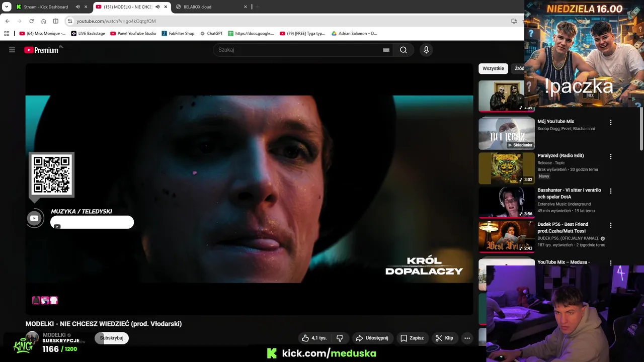The width and height of the screenshot is (644, 362).
Task: Open Mój YouTube Mix title
Action: point(555,121)
